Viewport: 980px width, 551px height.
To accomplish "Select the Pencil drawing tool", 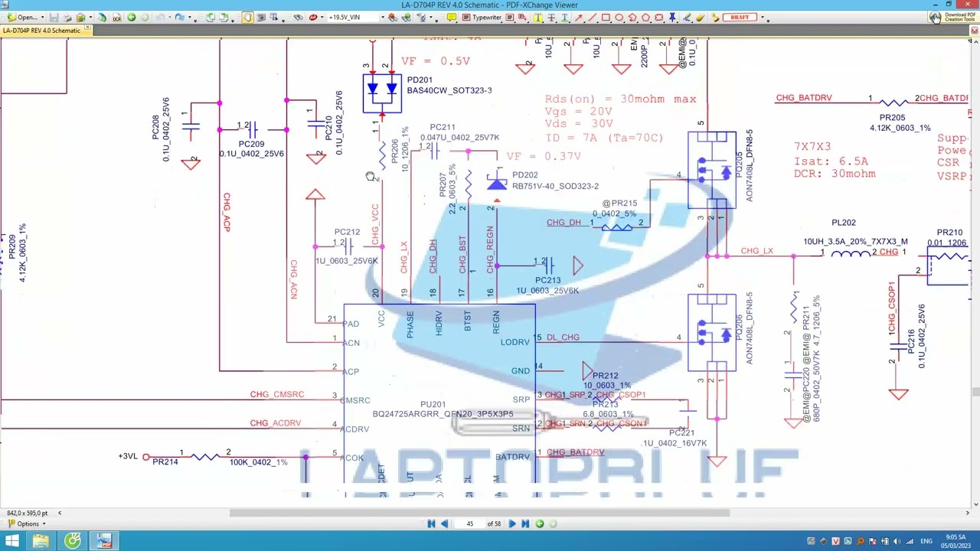I will [x=687, y=17].
